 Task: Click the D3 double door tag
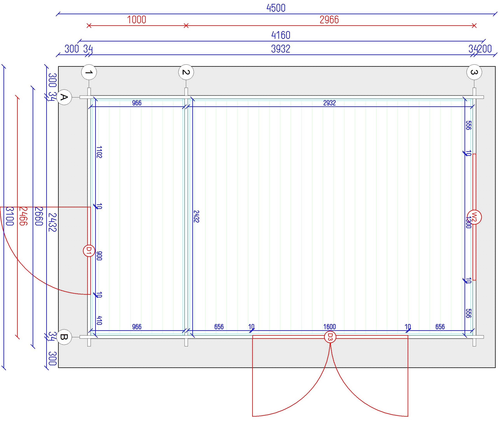[330, 337]
